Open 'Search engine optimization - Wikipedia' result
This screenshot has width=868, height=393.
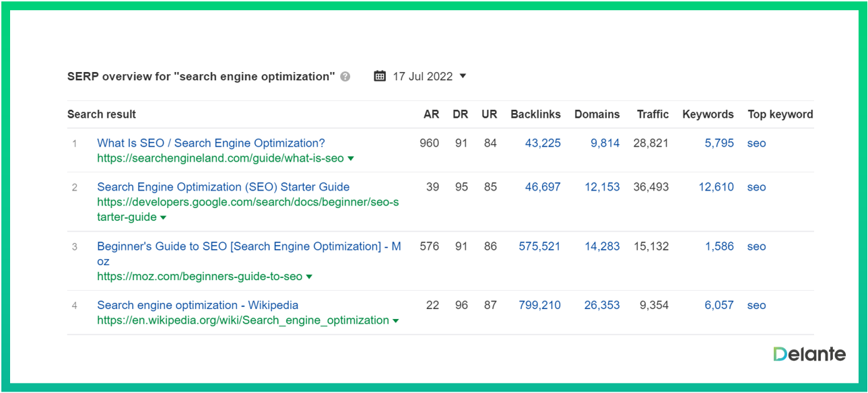point(197,305)
